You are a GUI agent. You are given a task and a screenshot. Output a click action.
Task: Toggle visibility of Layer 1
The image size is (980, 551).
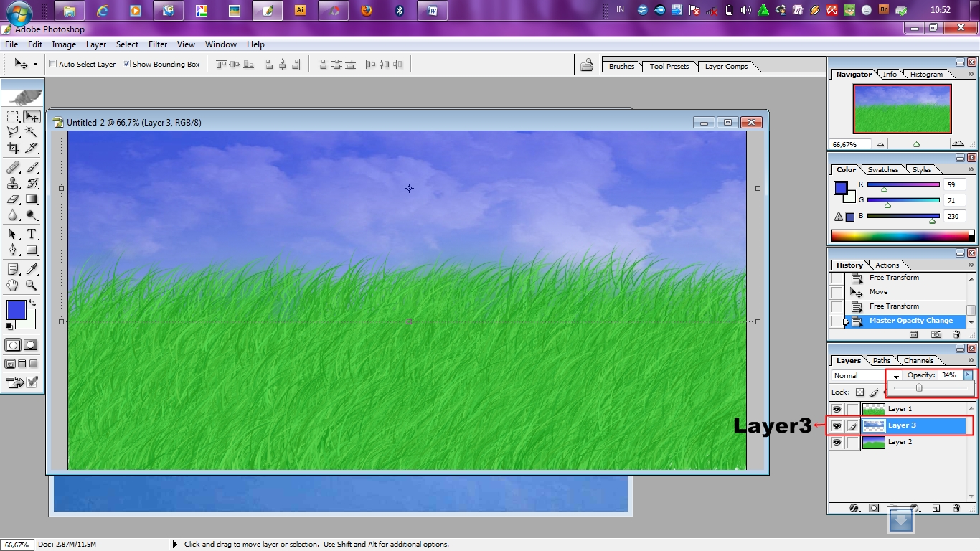coord(837,408)
